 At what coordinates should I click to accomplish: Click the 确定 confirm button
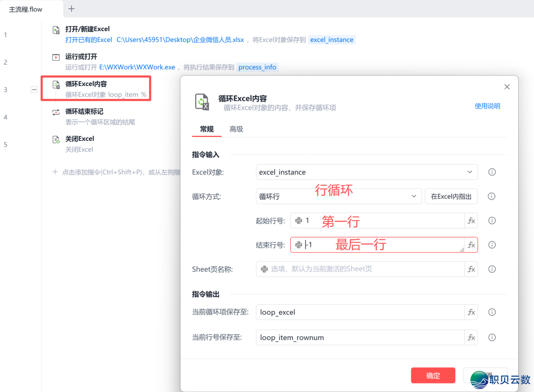[433, 375]
